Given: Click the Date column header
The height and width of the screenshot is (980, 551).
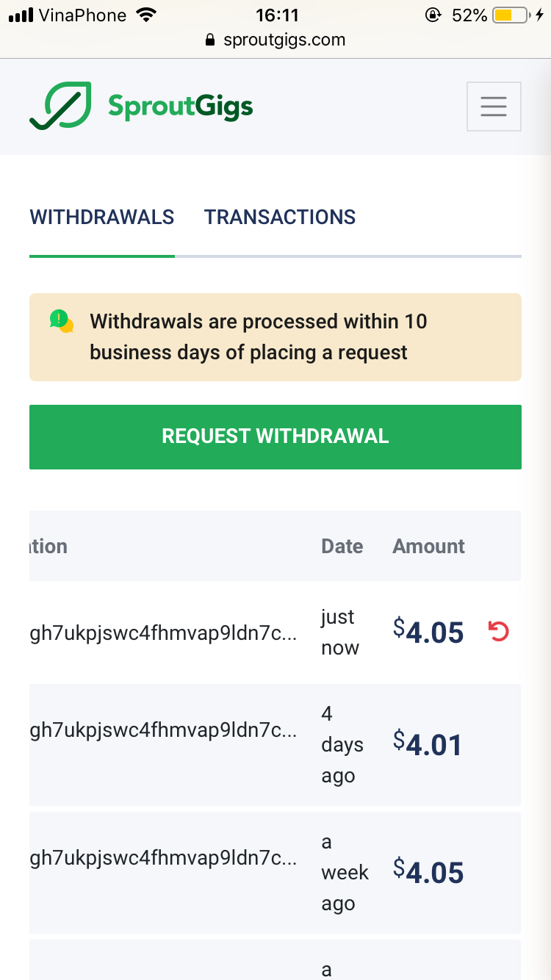Looking at the screenshot, I should point(342,546).
